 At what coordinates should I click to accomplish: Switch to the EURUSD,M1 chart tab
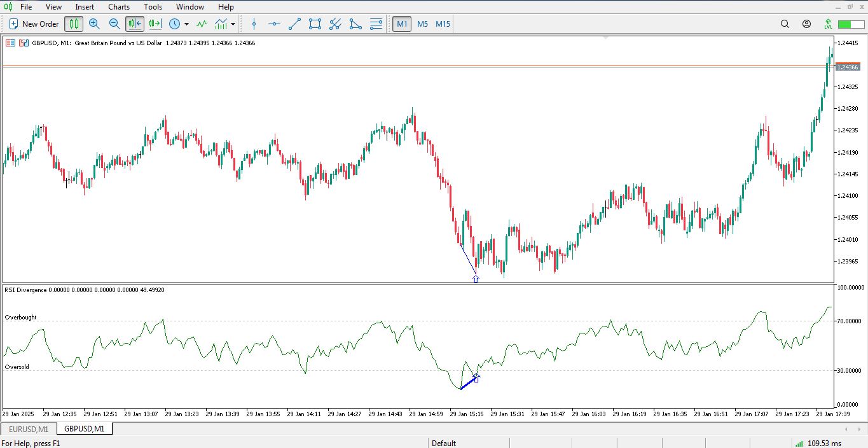29,429
